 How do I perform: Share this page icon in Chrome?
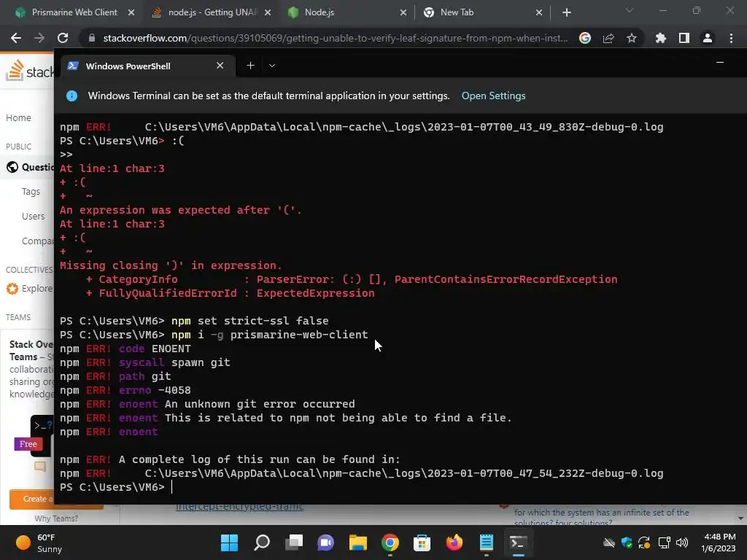tap(608, 38)
